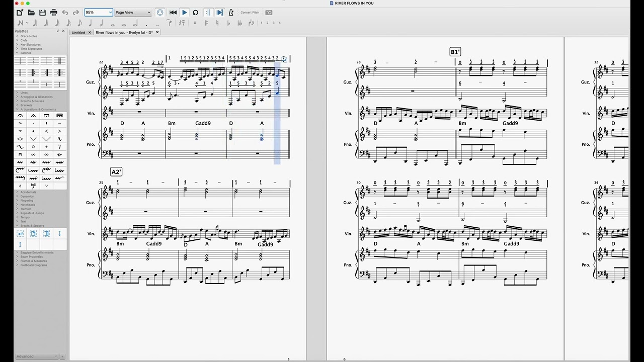Switch to the Untitled tab
This screenshot has width=644, height=362.
pyautogui.click(x=78, y=33)
